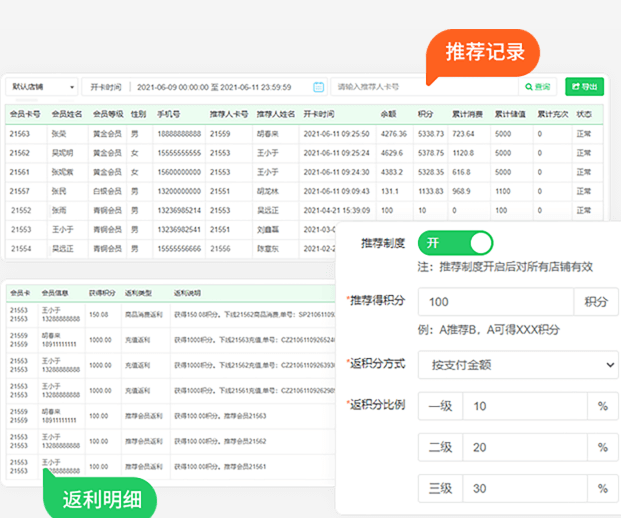Click the 余额 column header
Image resolution: width=621 pixels, height=518 pixels.
389,113
